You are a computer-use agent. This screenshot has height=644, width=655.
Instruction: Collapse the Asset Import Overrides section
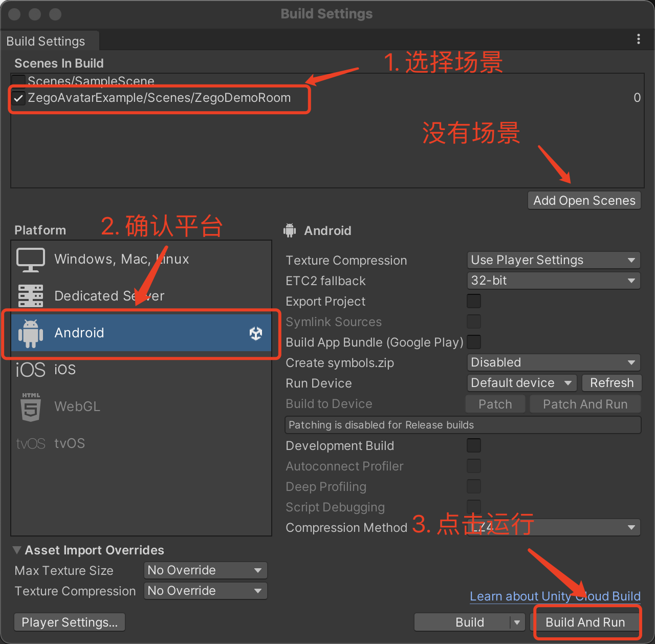17,550
